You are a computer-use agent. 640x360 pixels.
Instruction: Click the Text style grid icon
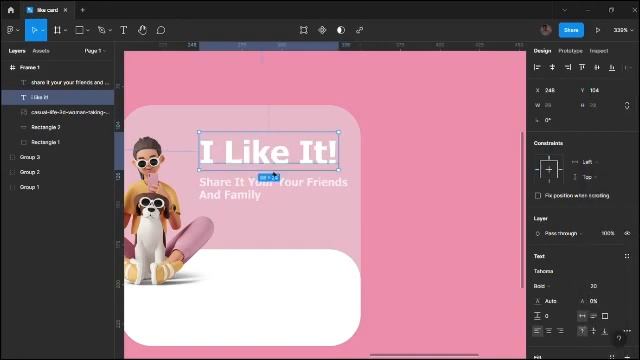627,256
